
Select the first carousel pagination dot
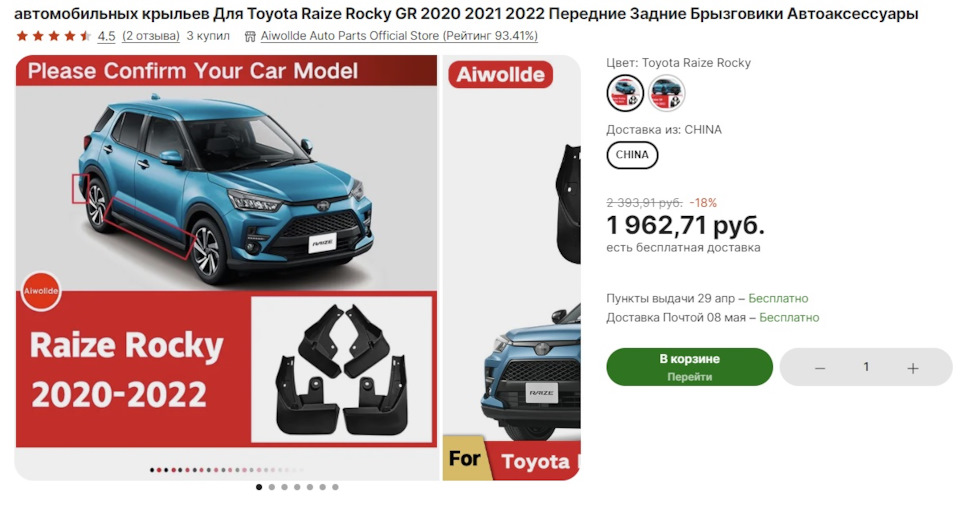[x=259, y=487]
